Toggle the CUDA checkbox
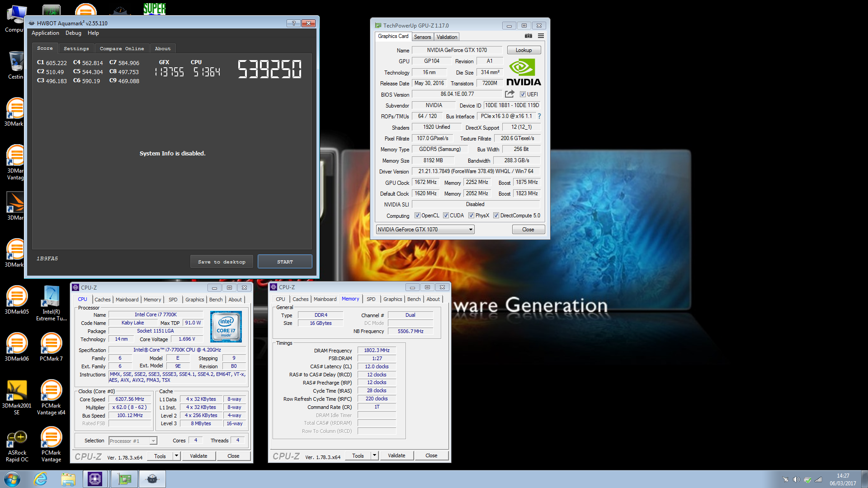Image resolution: width=868 pixels, height=488 pixels. [446, 216]
